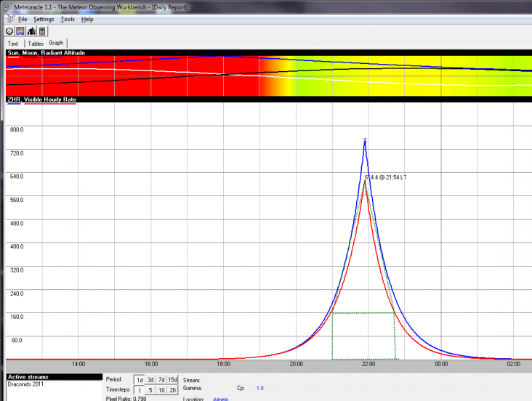
Task: Open the Help menu
Action: click(87, 19)
